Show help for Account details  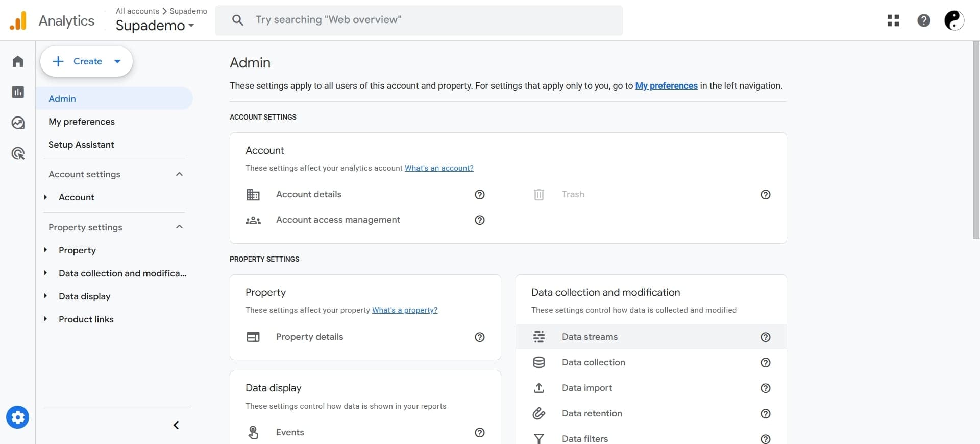coord(479,195)
